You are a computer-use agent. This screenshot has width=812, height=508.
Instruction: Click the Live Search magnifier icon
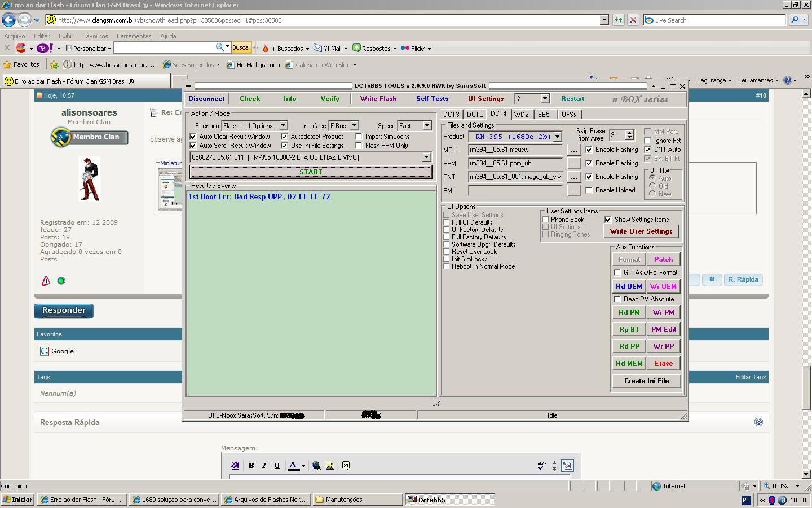[795, 20]
